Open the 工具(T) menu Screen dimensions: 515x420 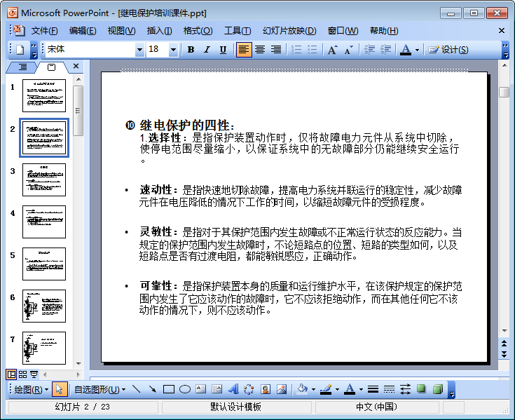click(238, 31)
